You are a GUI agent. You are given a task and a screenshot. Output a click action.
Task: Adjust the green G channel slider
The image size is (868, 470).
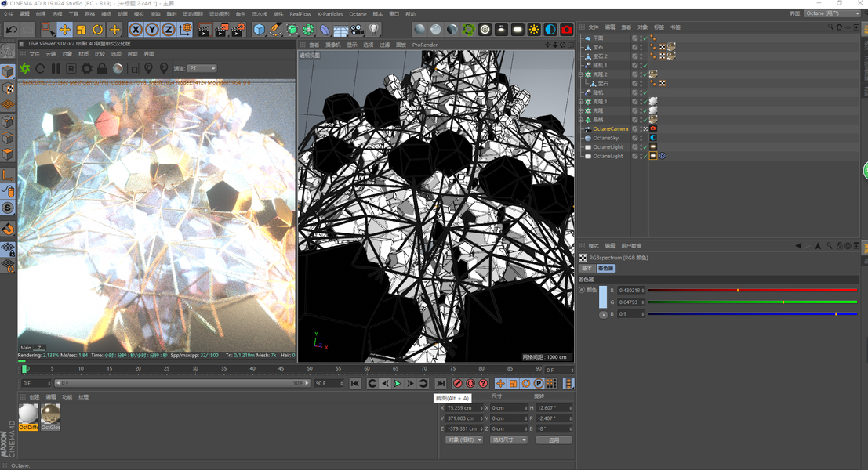(x=752, y=302)
